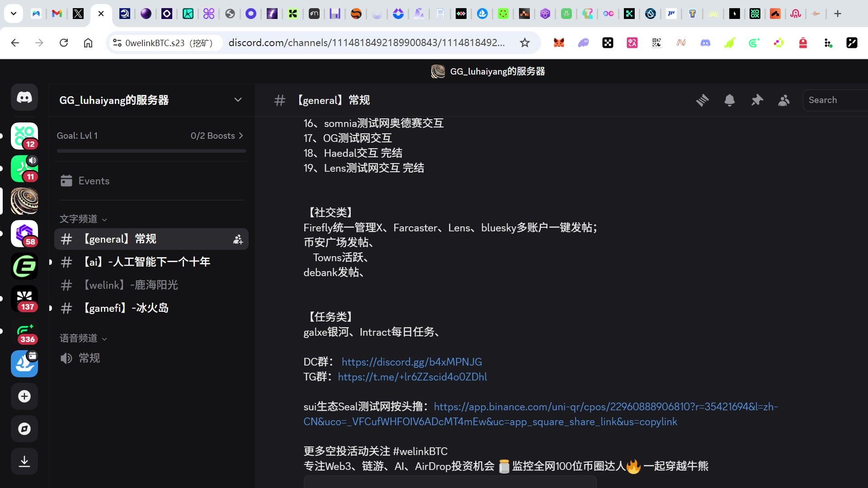Open notification settings bell icon
Image resolution: width=868 pixels, height=488 pixels.
click(730, 100)
